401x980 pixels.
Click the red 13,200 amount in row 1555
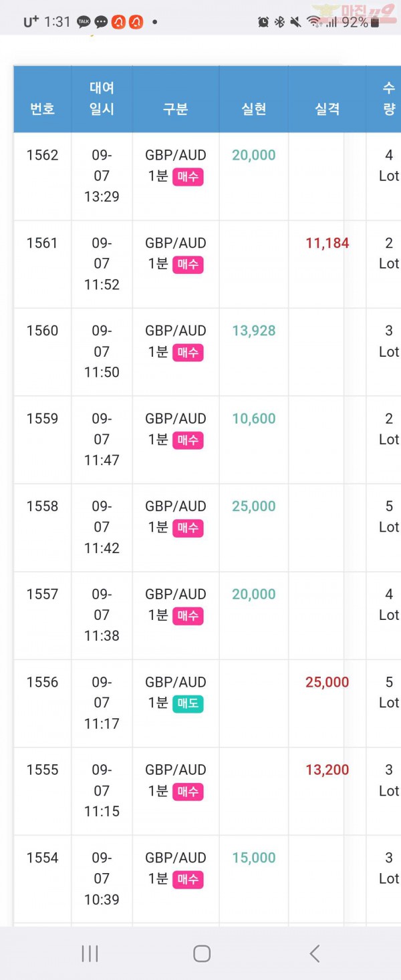[327, 770]
